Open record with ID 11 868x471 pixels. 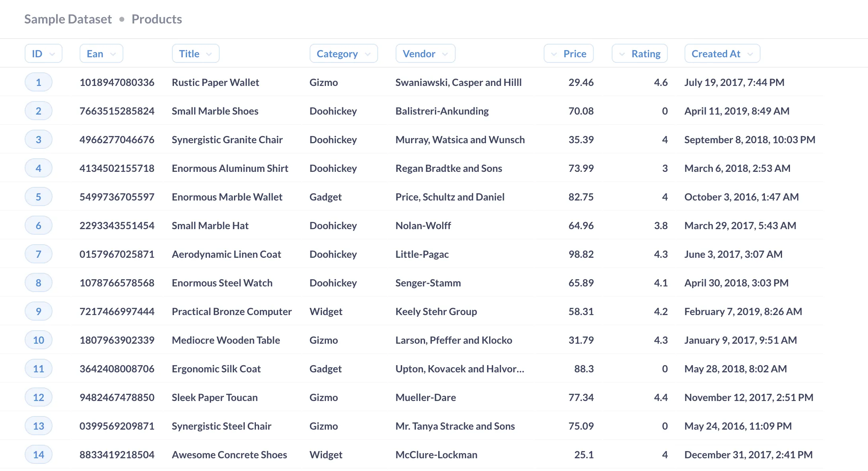pos(39,369)
